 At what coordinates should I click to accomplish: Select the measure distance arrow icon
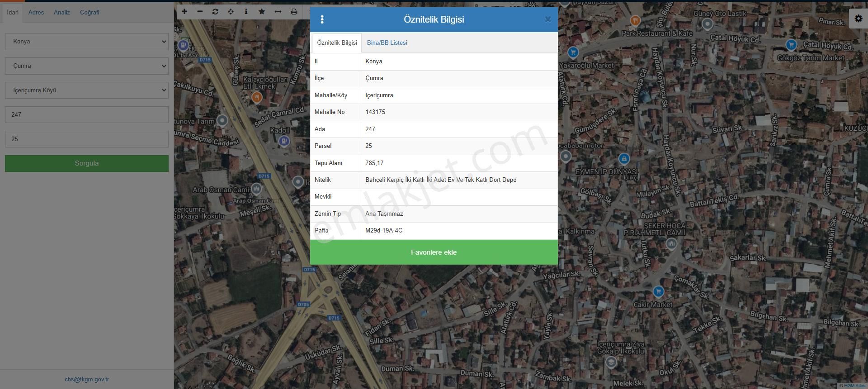(278, 12)
